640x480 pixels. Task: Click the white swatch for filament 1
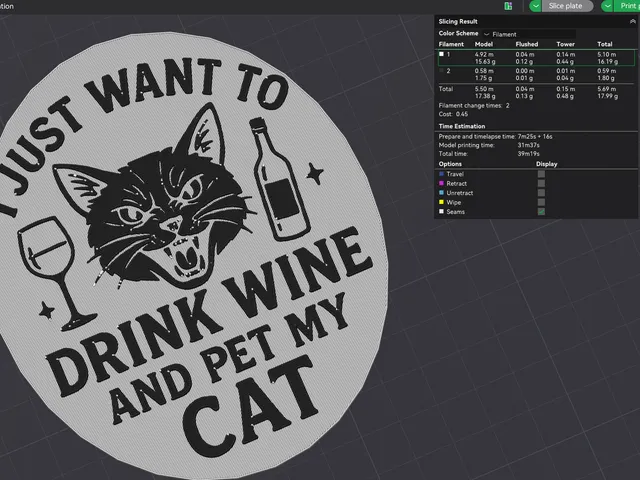[441, 54]
